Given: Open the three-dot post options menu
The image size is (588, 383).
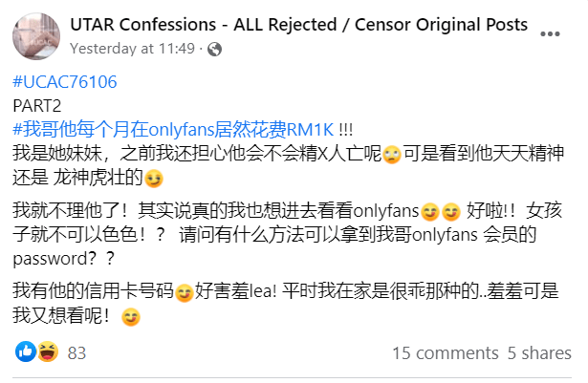Looking at the screenshot, I should point(550,34).
